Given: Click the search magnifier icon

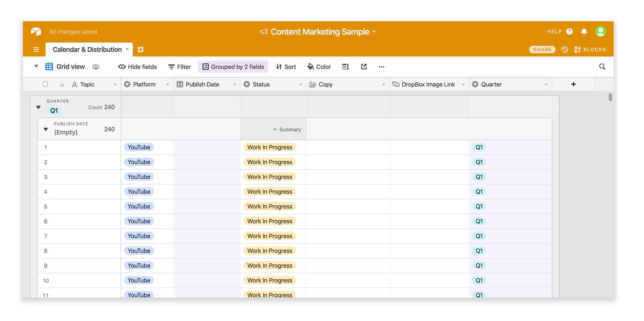Looking at the screenshot, I should pos(602,67).
